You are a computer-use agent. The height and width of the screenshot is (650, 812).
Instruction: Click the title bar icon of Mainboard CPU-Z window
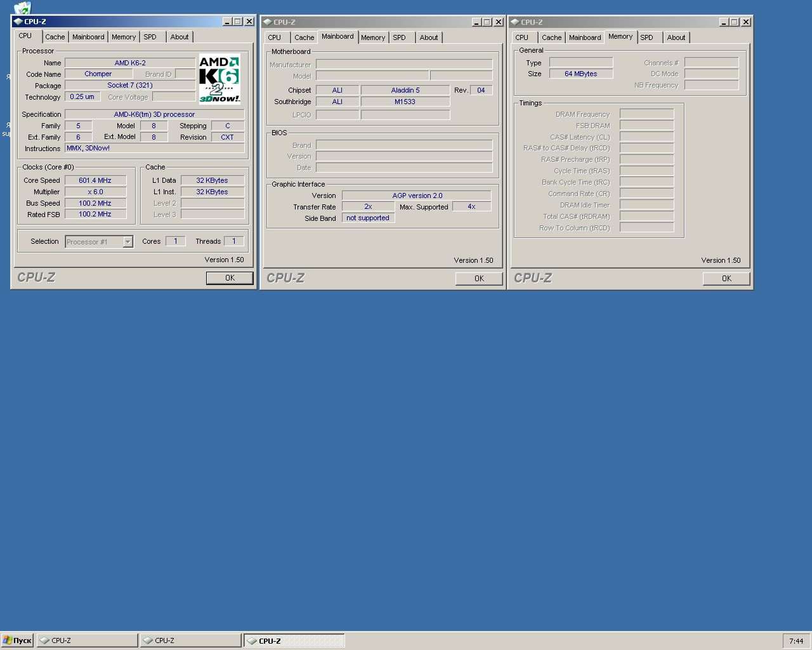coord(267,22)
